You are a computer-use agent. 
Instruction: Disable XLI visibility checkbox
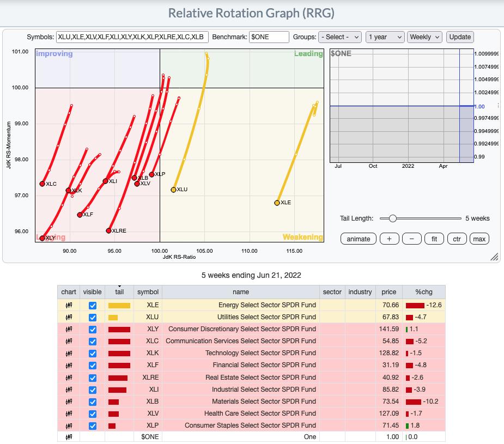pyautogui.click(x=93, y=390)
